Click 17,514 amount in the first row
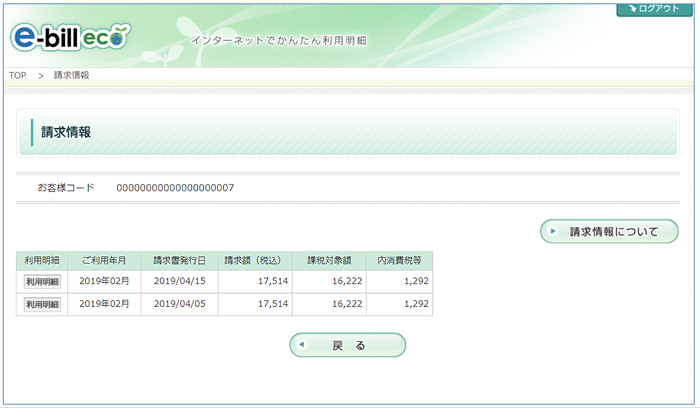This screenshot has height=408, width=700. point(271,283)
